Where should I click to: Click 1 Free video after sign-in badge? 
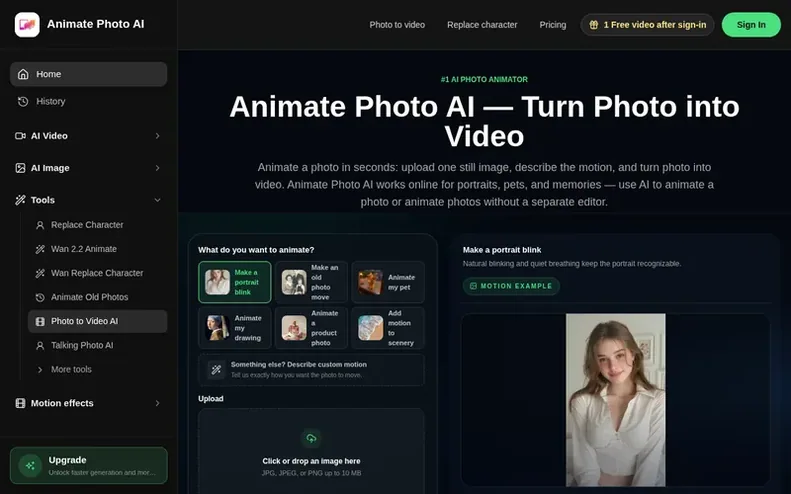pyautogui.click(x=647, y=25)
